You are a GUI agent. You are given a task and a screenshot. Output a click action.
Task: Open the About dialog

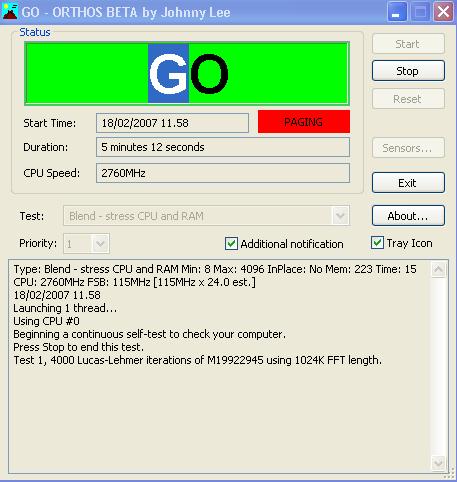408,216
